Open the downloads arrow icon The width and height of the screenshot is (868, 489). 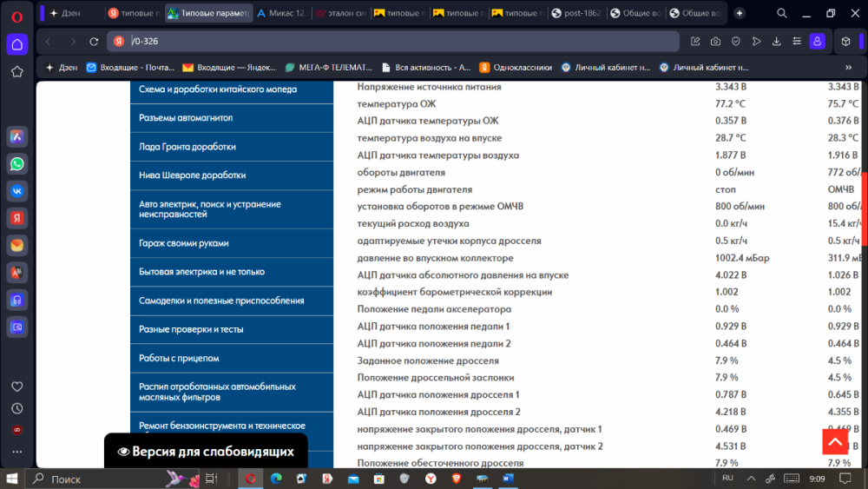click(776, 42)
